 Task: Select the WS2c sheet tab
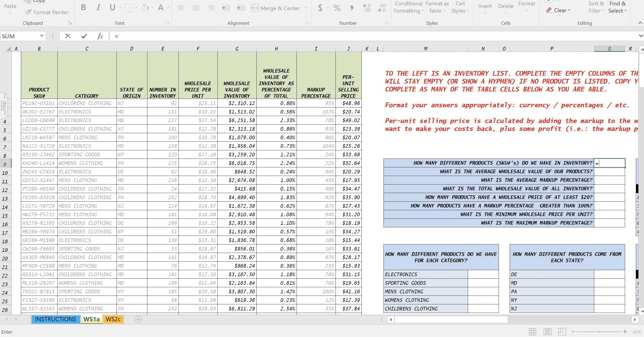(113, 318)
